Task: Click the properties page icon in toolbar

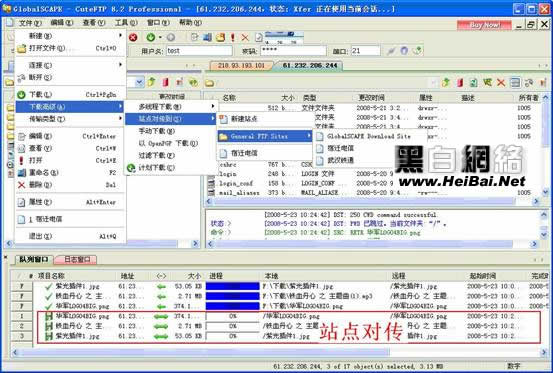Action: [259, 37]
